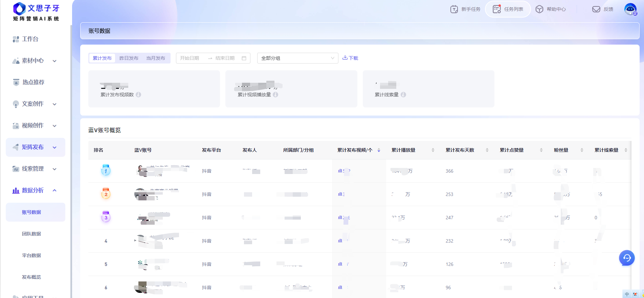This screenshot has height=298, width=644.
Task: Click the 下载 download link
Action: coord(350,58)
